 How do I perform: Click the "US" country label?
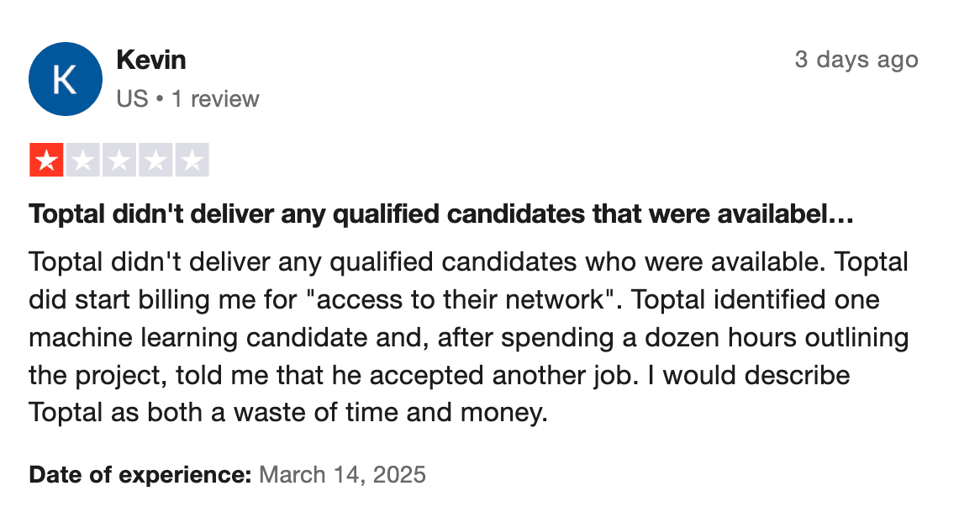click(x=132, y=99)
